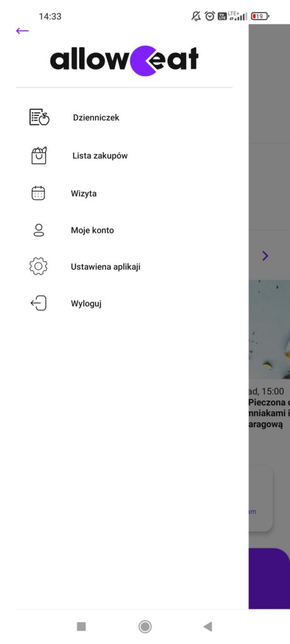The height and width of the screenshot is (644, 290).
Task: Tap the Android back triangle button
Action: point(208,626)
